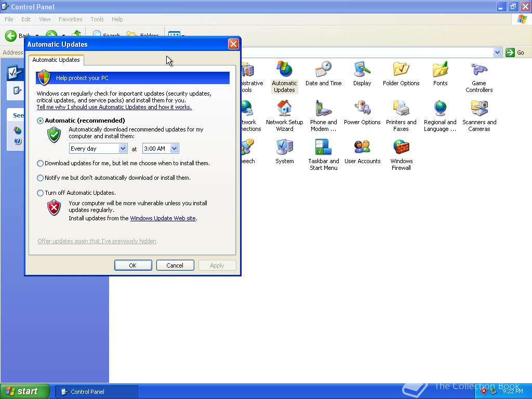The width and height of the screenshot is (532, 399).
Task: Open the Game Controllers icon
Action: pos(479,77)
